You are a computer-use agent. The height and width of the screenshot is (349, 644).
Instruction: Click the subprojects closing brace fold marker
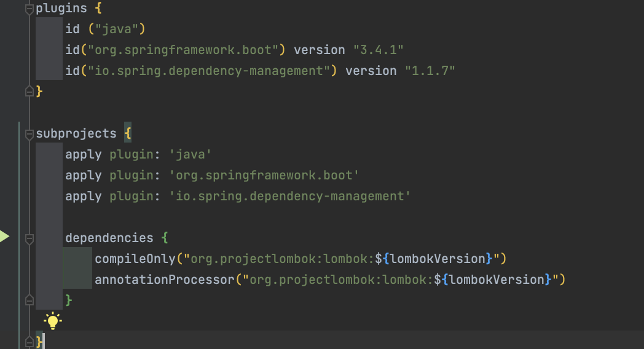29,342
